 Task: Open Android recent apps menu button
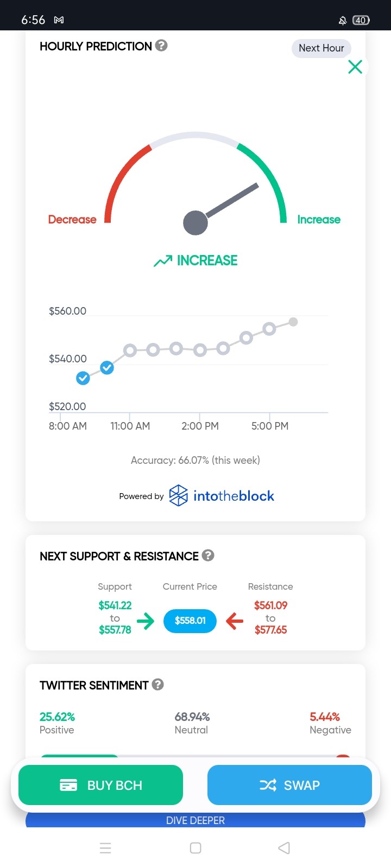click(x=105, y=848)
